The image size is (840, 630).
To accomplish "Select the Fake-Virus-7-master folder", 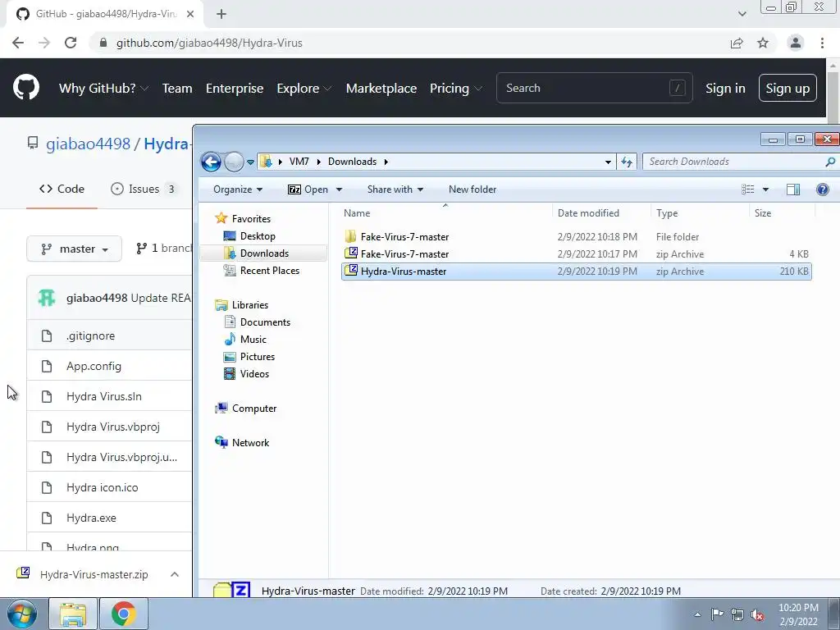I will 577,237.
